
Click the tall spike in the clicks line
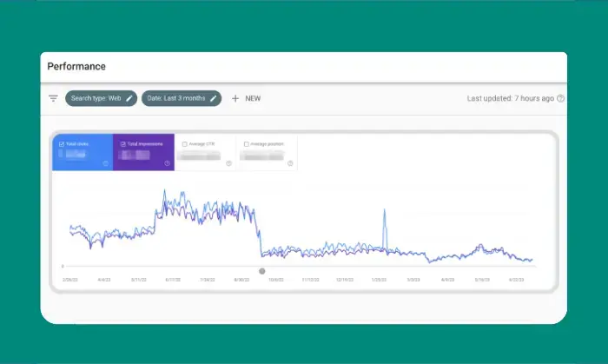[x=384, y=213]
